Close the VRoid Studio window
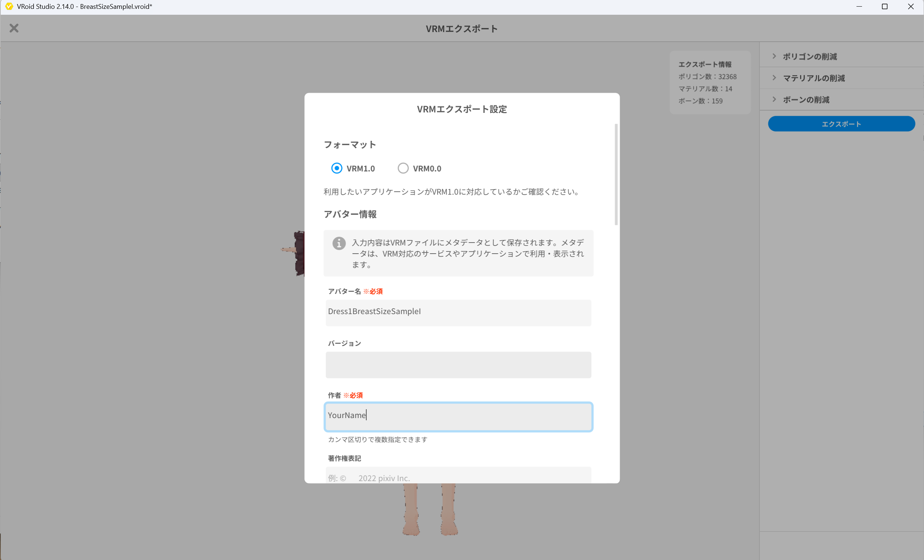This screenshot has height=560, width=924. [910, 6]
